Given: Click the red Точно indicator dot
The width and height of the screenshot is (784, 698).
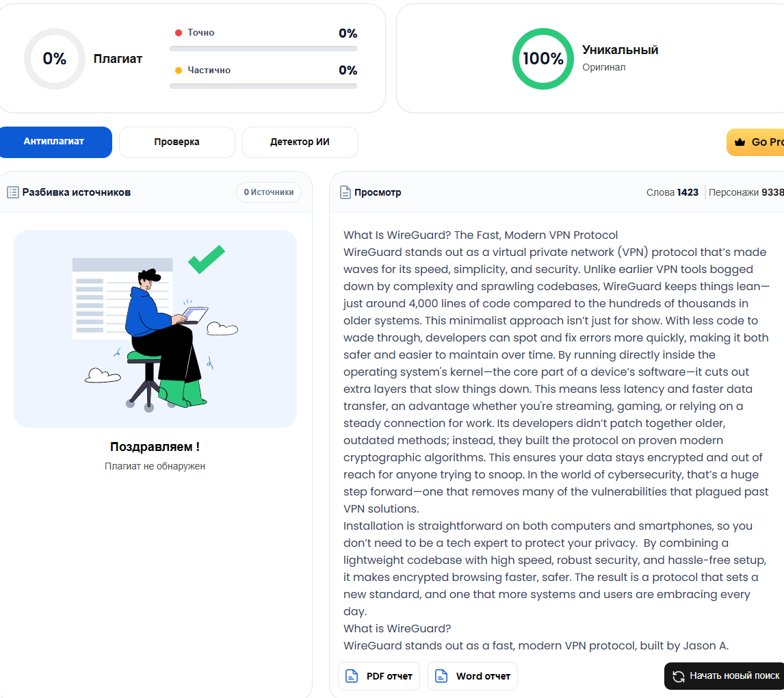Looking at the screenshot, I should point(179,32).
